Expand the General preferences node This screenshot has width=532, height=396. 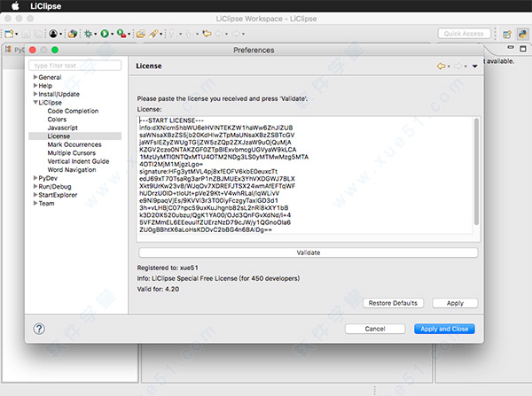point(35,78)
